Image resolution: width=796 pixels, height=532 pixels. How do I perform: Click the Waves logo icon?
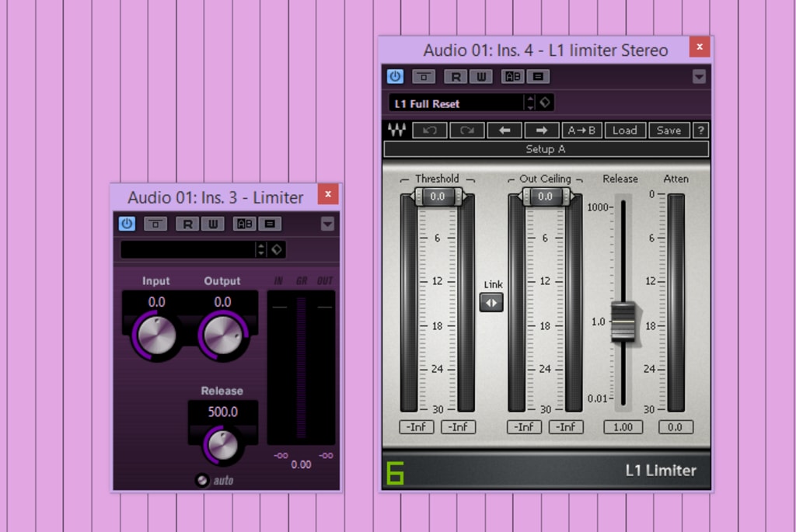[397, 130]
